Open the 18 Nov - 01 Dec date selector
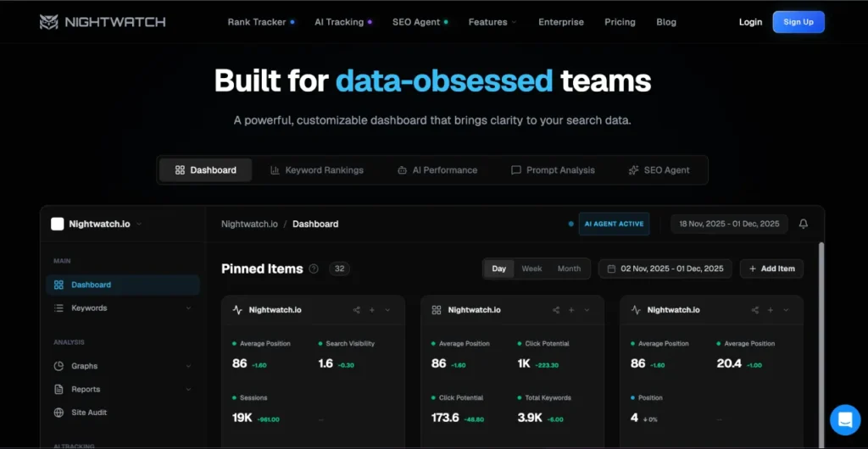This screenshot has width=868, height=449. (729, 224)
